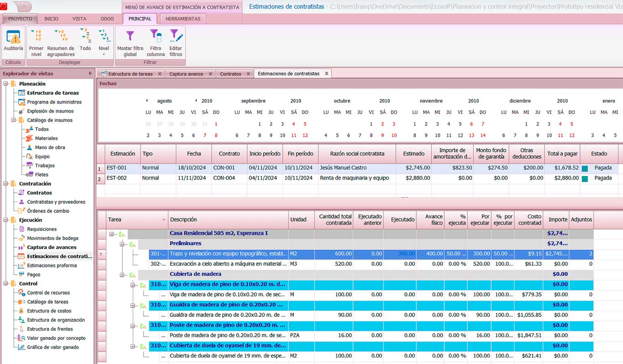Switch to VISTA ribbon tab
The width and height of the screenshot is (623, 364).
tap(79, 19)
